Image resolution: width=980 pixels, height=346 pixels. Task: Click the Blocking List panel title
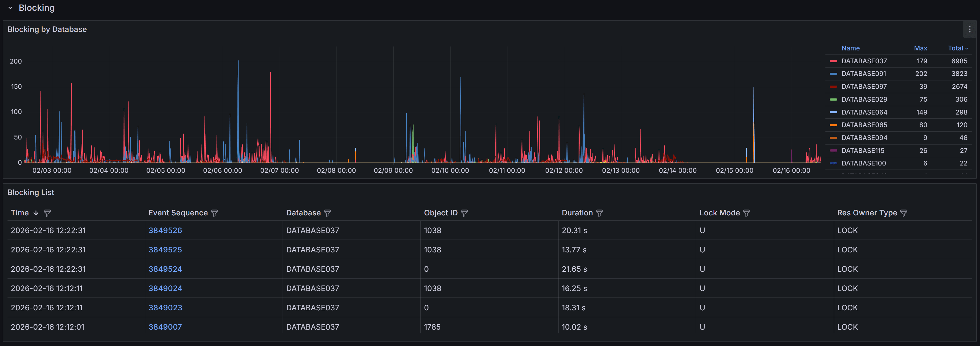pos(31,192)
